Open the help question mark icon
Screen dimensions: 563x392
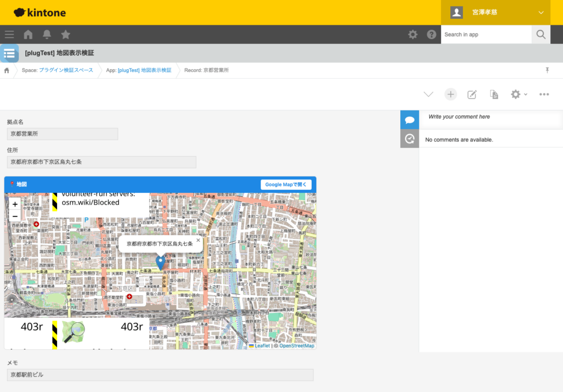432,34
